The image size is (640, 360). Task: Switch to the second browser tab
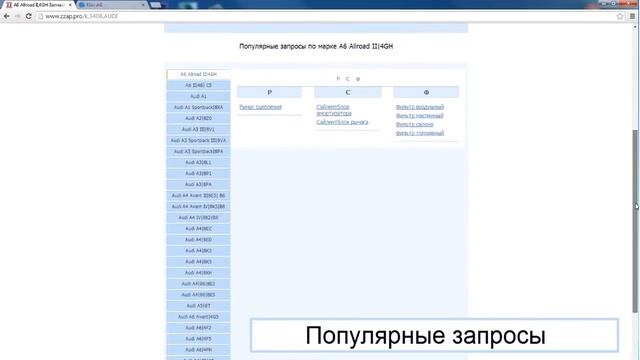click(x=111, y=5)
